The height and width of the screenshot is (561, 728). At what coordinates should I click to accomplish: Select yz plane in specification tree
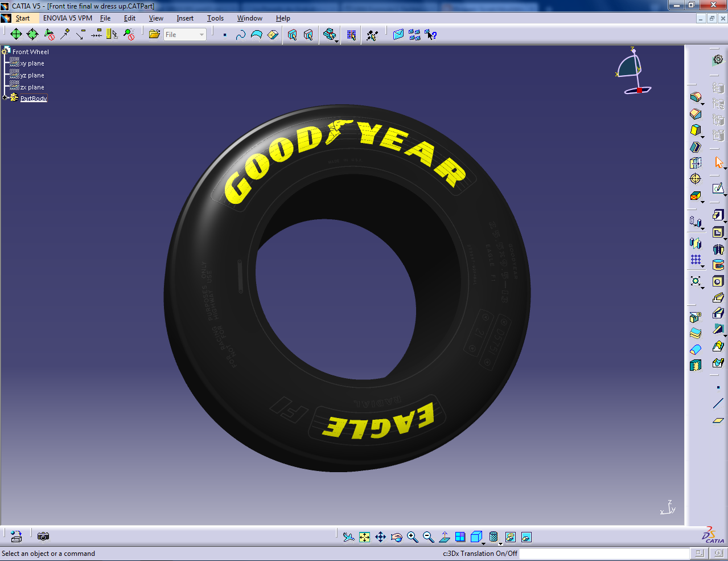(x=32, y=76)
